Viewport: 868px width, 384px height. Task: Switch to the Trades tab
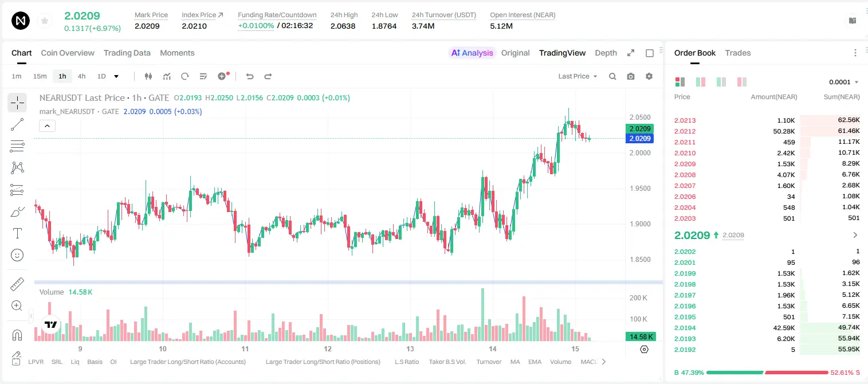pyautogui.click(x=738, y=53)
